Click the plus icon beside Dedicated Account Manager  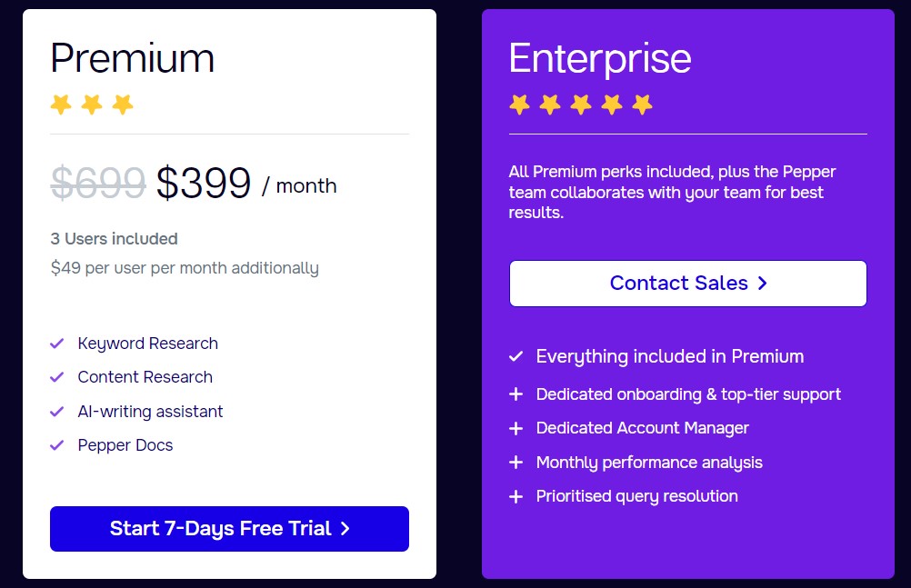coord(516,428)
